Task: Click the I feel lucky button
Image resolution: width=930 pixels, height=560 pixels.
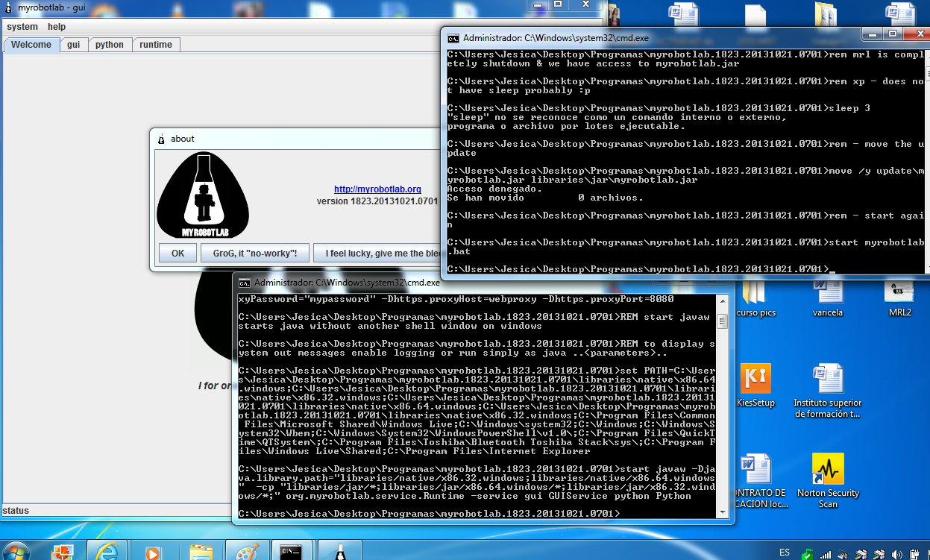Action: click(x=377, y=254)
